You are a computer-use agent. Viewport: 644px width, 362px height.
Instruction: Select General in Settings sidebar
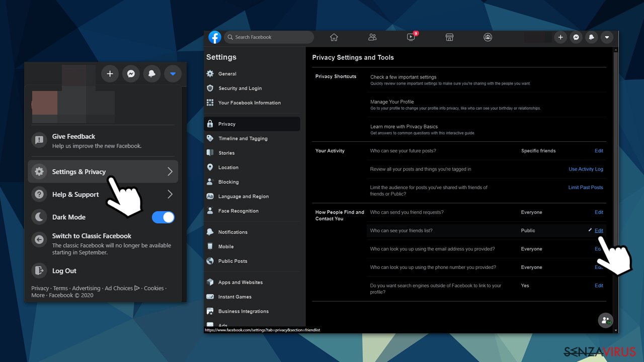[x=252, y=74]
